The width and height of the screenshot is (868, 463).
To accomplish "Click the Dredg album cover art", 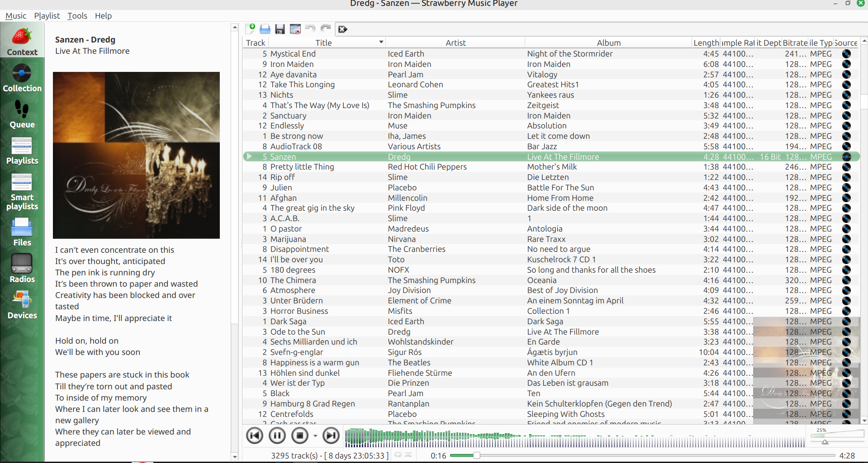I will click(136, 155).
